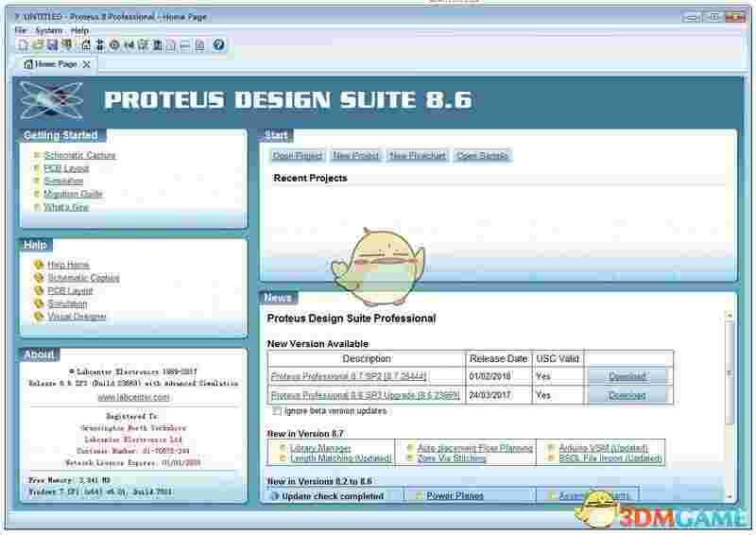Open the Proteus Professional 8.7 SP2 link
The width and height of the screenshot is (756, 535).
(x=349, y=376)
